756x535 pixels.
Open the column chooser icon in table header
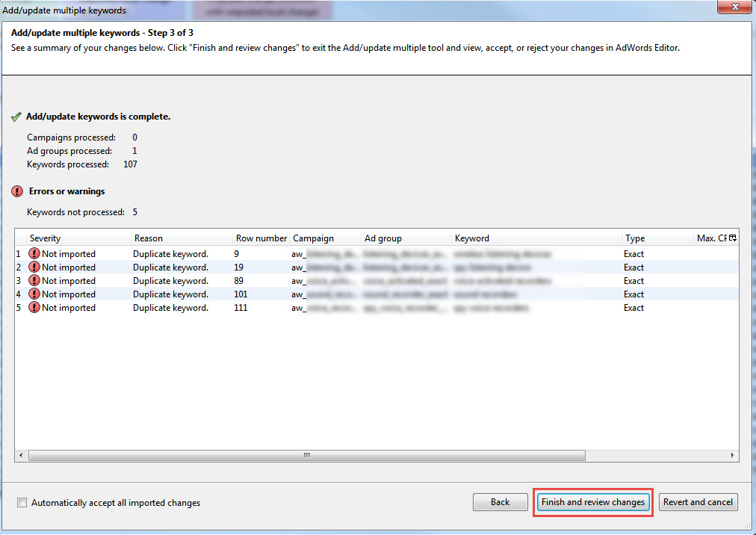pyautogui.click(x=733, y=238)
